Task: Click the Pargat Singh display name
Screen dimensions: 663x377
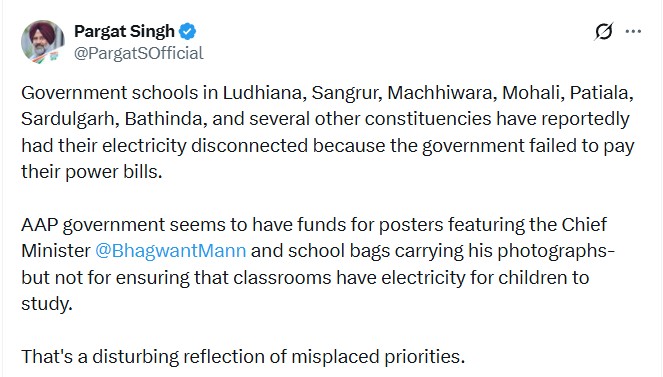Action: [124, 31]
